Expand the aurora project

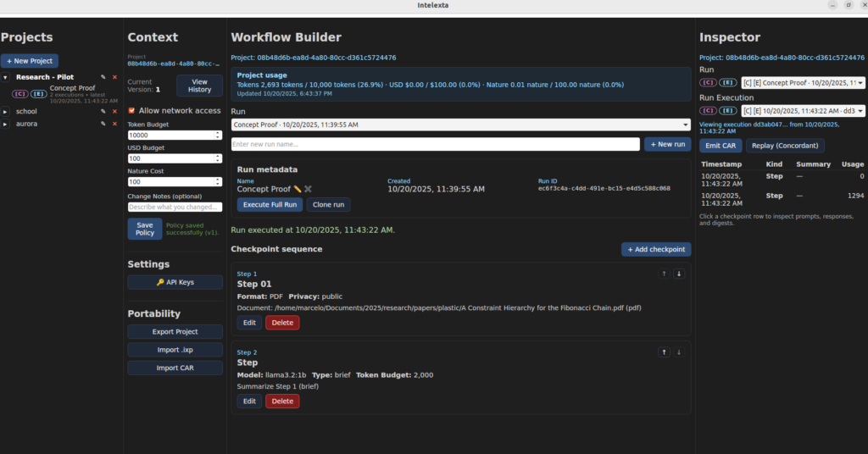pos(5,124)
